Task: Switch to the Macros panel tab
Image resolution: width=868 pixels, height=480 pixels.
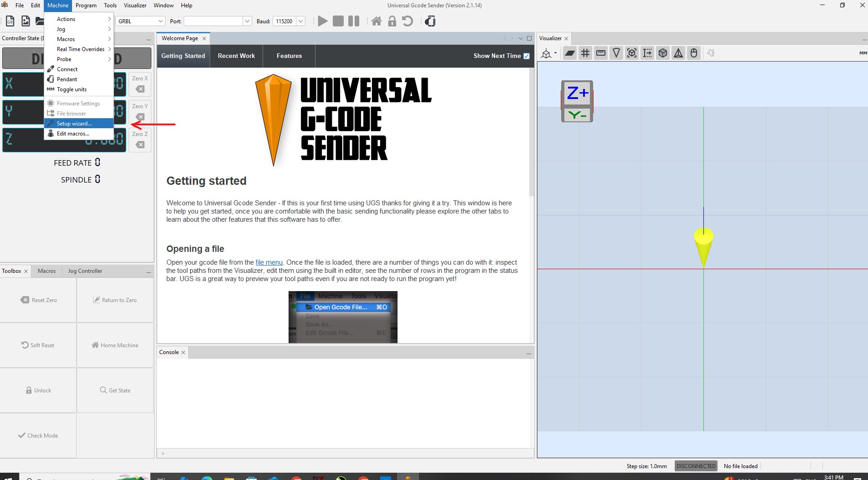Action: (x=46, y=271)
